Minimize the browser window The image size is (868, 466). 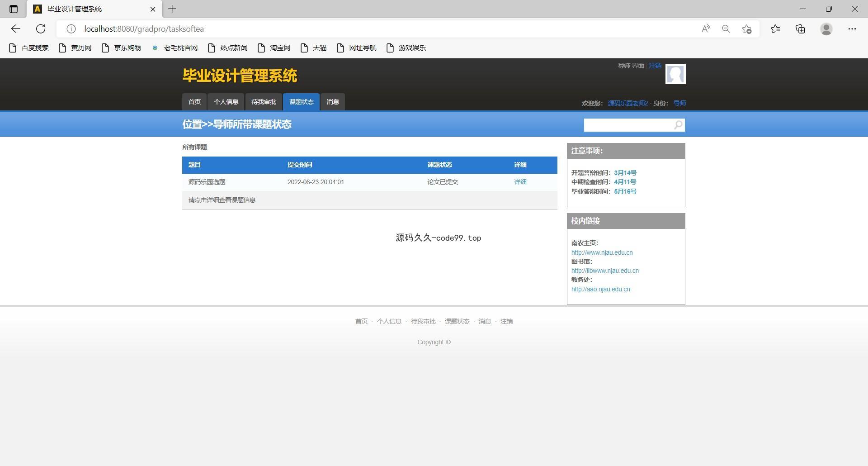click(x=803, y=9)
